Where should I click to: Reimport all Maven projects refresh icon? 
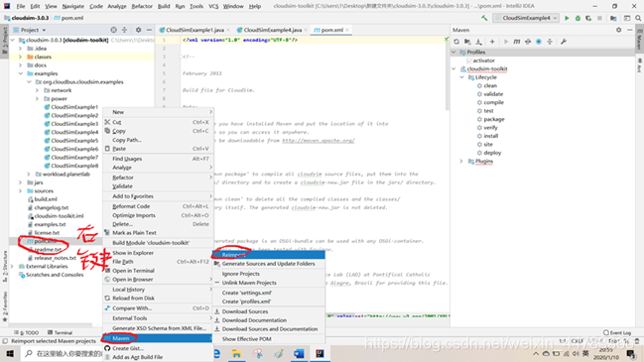456,42
